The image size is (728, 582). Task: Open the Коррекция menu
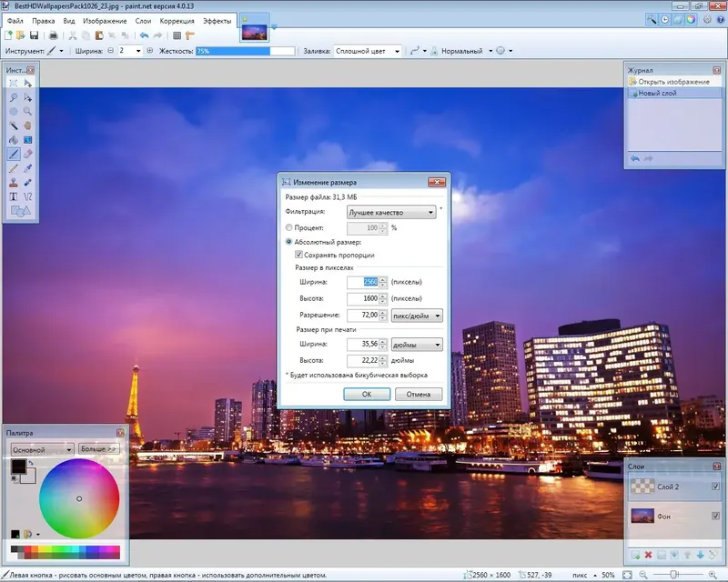pos(177,20)
